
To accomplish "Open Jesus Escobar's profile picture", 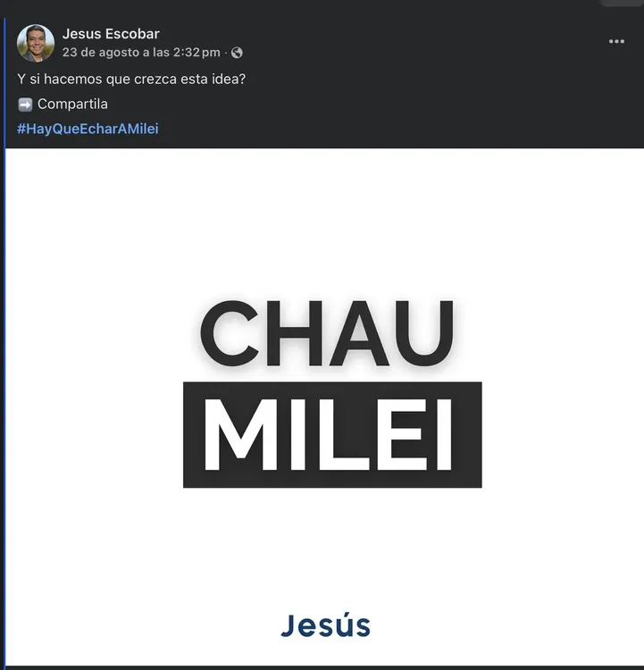I will click(x=36, y=43).
